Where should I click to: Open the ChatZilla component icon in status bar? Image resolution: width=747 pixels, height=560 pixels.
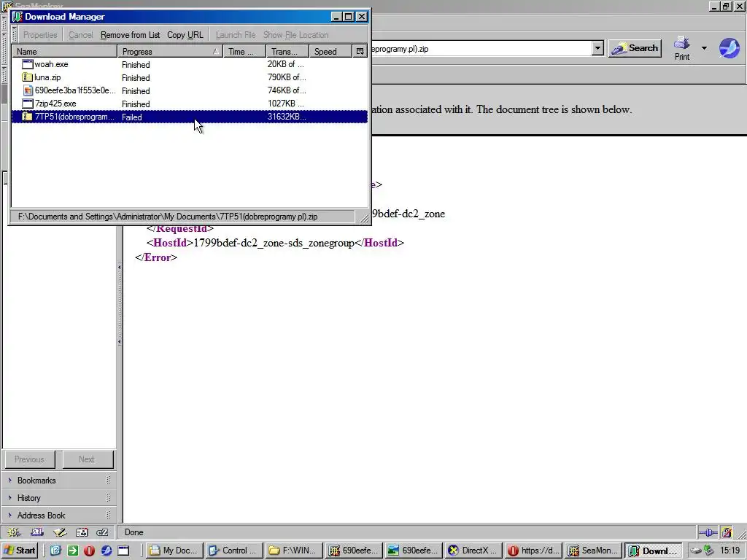(102, 532)
